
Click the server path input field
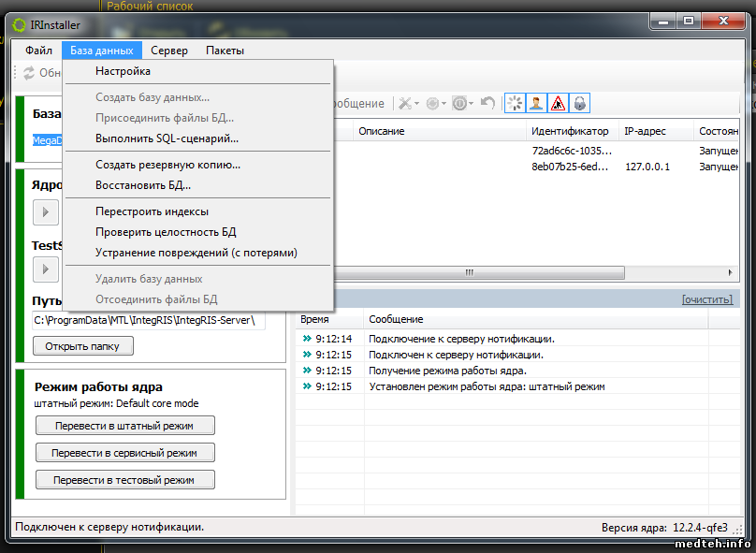point(149,321)
